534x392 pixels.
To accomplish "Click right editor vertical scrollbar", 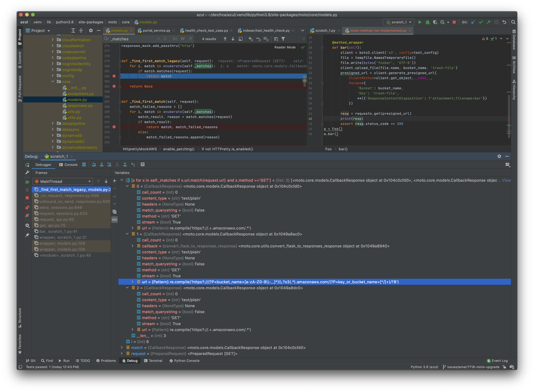I will (x=509, y=116).
